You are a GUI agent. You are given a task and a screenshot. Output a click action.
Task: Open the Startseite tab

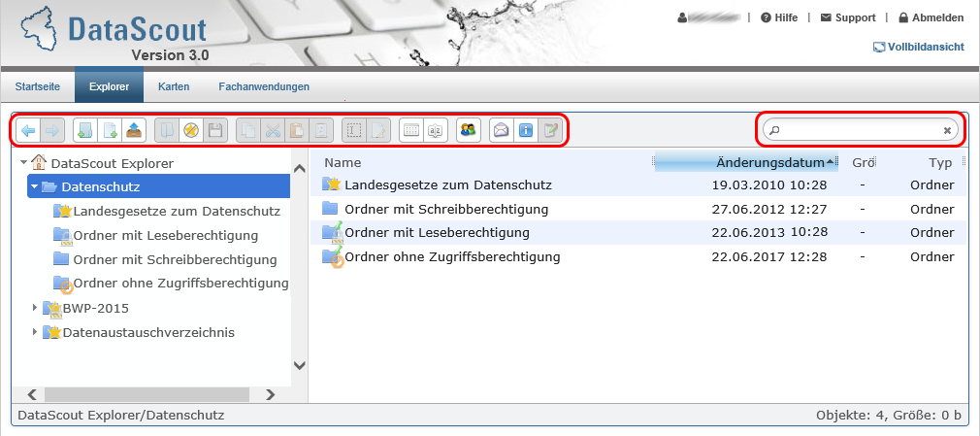[x=38, y=86]
